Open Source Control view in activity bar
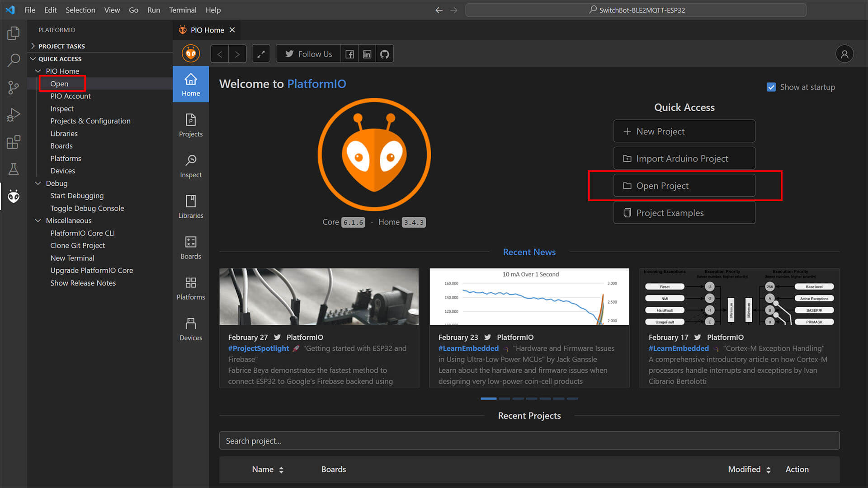The image size is (868, 488). pyautogui.click(x=14, y=88)
